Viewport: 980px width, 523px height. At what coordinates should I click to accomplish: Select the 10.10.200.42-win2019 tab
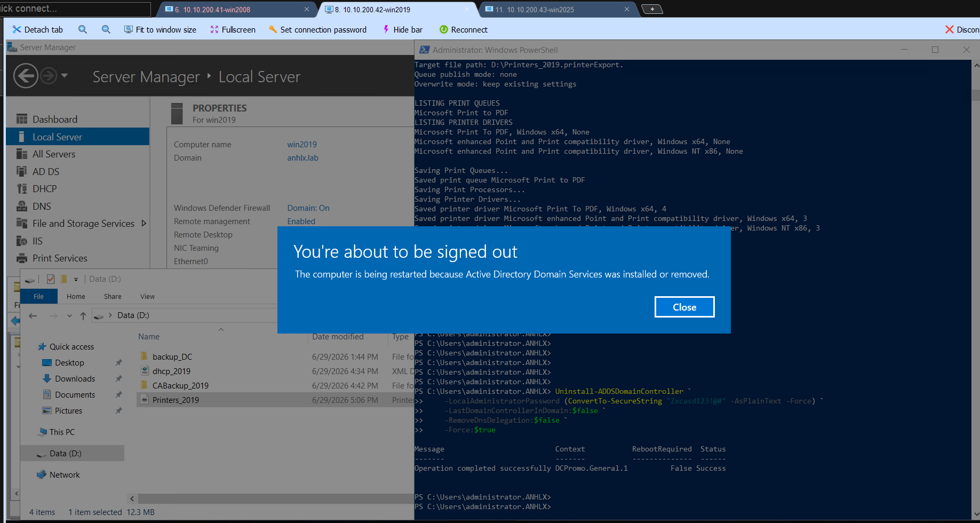point(397,10)
